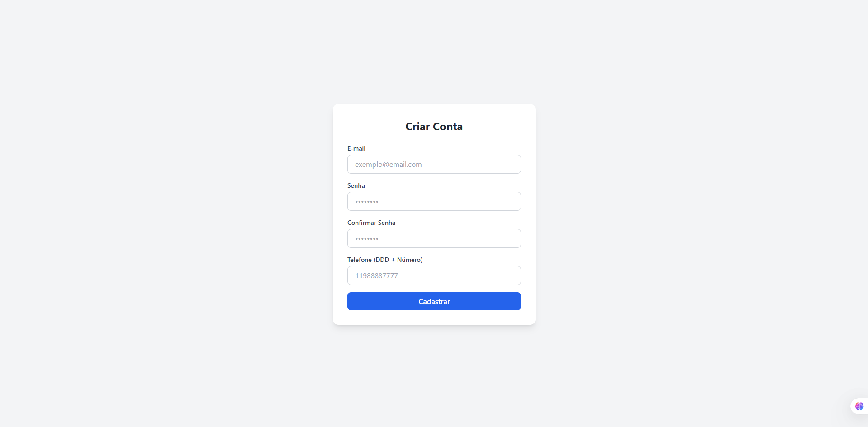Screen dimensions: 868x427
Task: Click the "Cadastrar" text on the submit button
Action: click(434, 301)
